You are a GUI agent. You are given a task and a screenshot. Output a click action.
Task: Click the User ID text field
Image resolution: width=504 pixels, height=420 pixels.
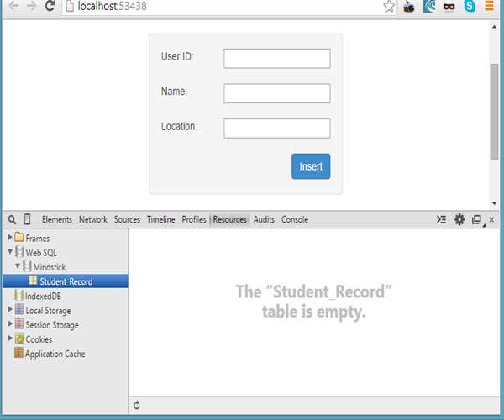tap(276, 58)
